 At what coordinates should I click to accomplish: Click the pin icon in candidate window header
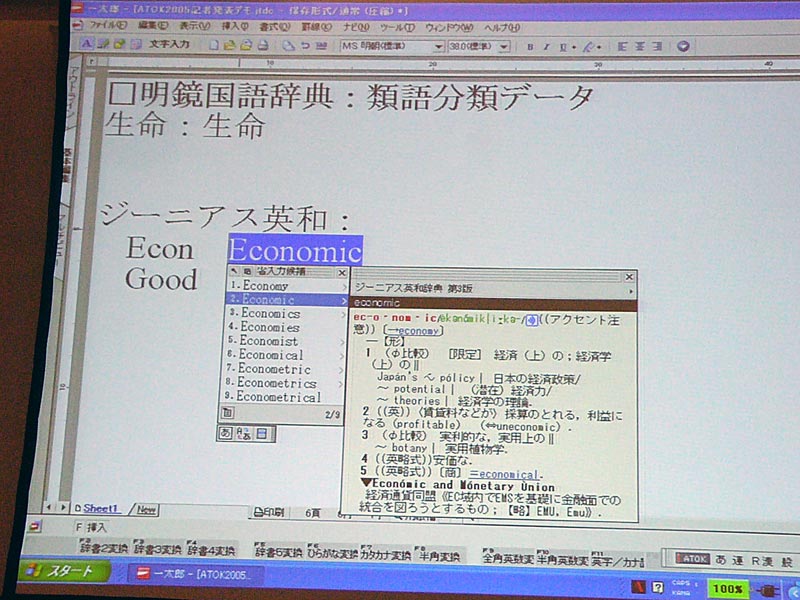[235, 271]
